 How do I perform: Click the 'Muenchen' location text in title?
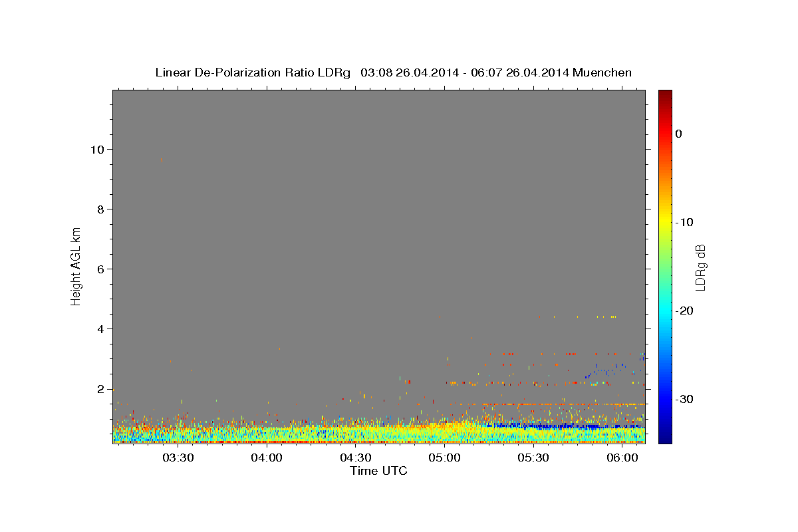coord(603,72)
